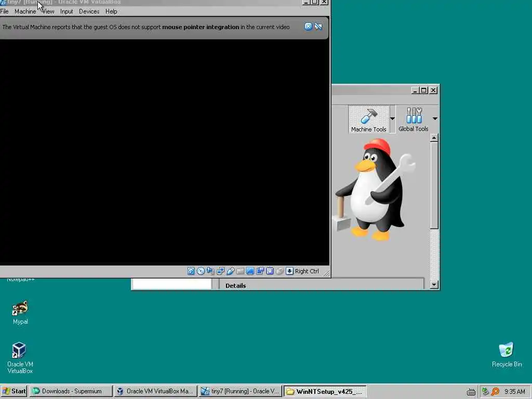Click the hard disk activity status icon

pyautogui.click(x=191, y=271)
